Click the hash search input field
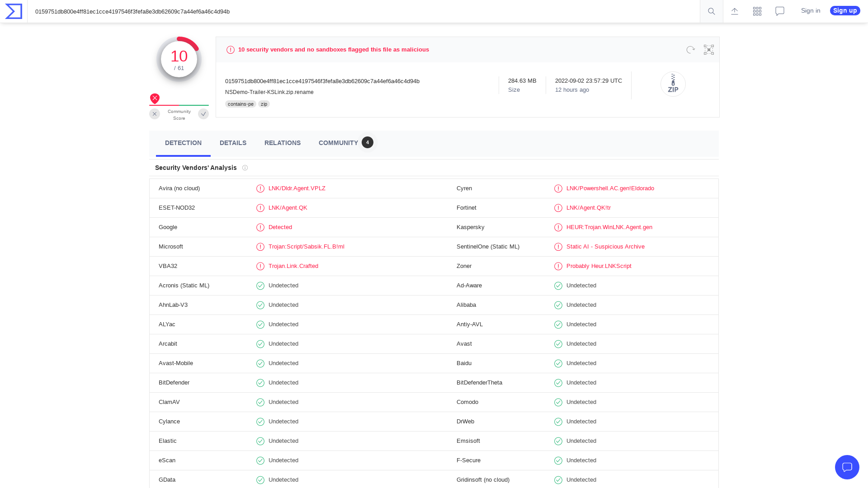The image size is (868, 488). click(362, 11)
